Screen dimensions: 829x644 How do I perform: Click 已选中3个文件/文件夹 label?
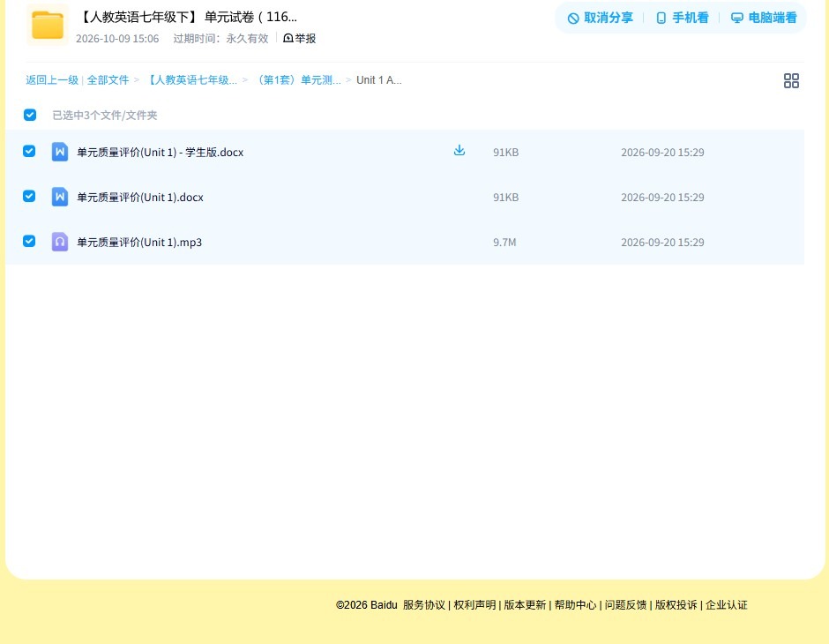click(x=105, y=116)
